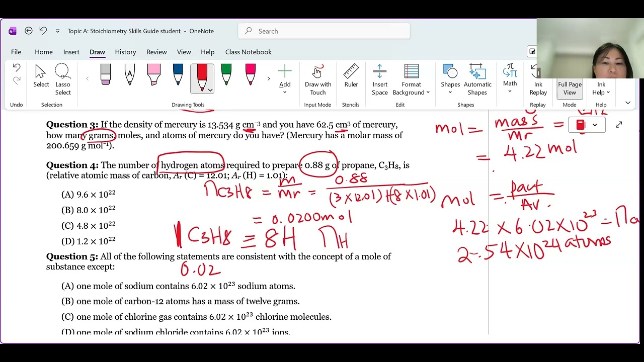Click the OneNote back arrow button
The width and height of the screenshot is (644, 362).
tap(29, 31)
